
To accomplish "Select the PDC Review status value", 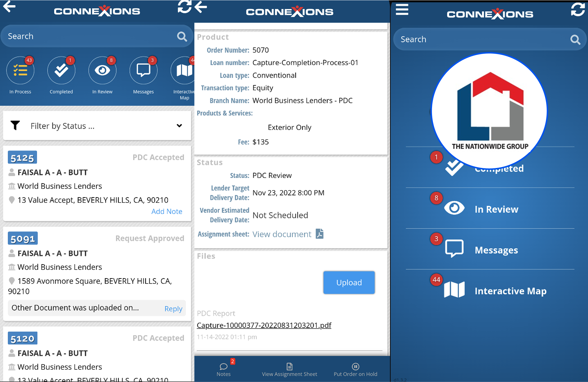I will point(272,175).
